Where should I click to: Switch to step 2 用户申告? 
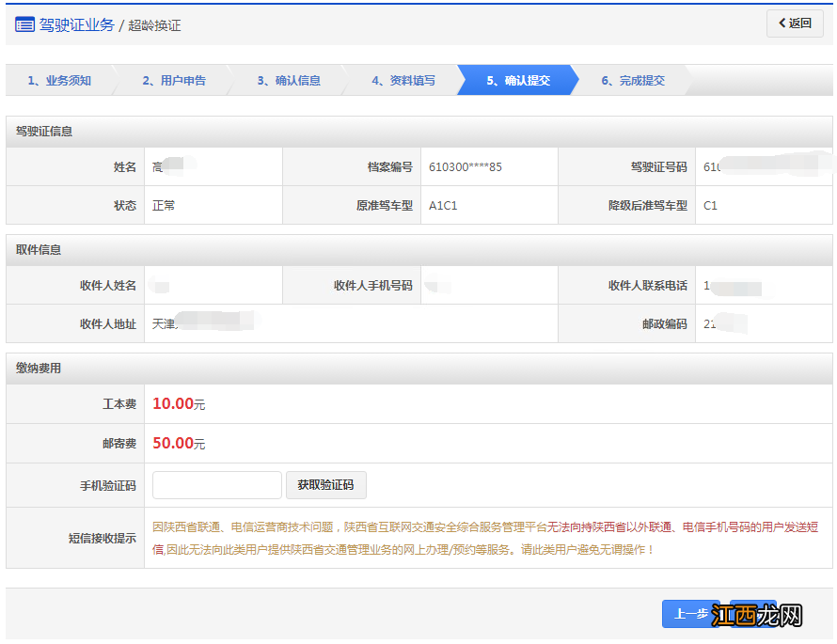[174, 81]
